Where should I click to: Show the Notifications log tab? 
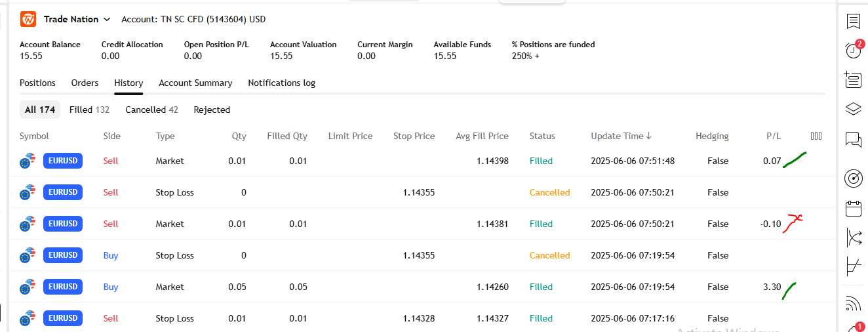(281, 83)
